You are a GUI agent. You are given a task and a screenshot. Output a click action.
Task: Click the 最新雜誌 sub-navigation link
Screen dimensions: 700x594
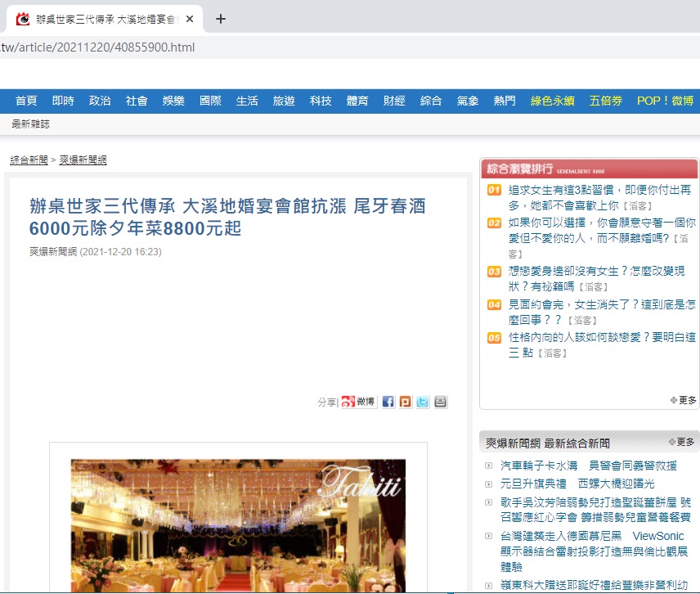(30, 124)
